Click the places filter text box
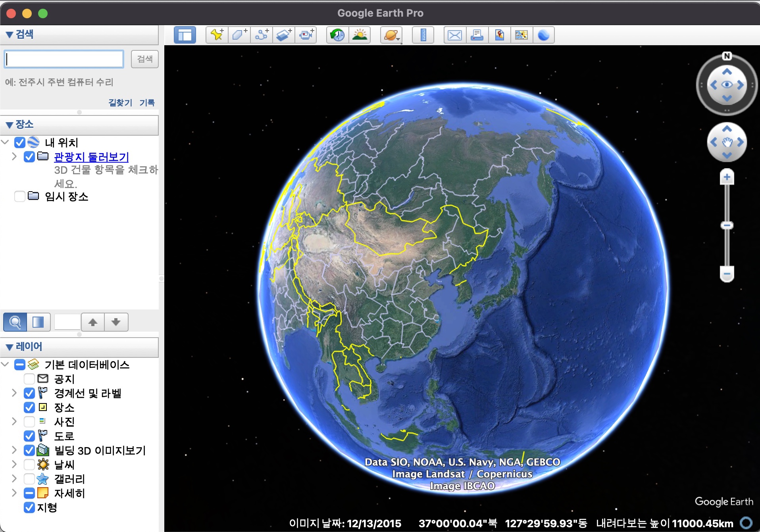 [x=67, y=322]
